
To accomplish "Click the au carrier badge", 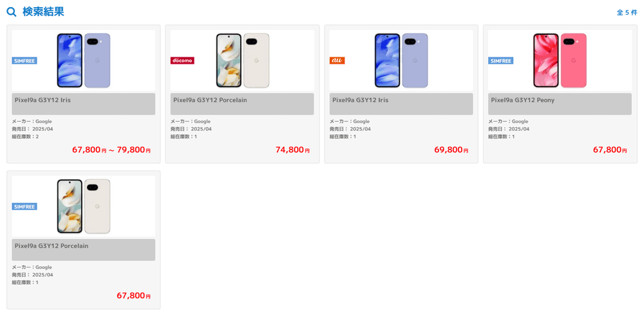I will (337, 61).
